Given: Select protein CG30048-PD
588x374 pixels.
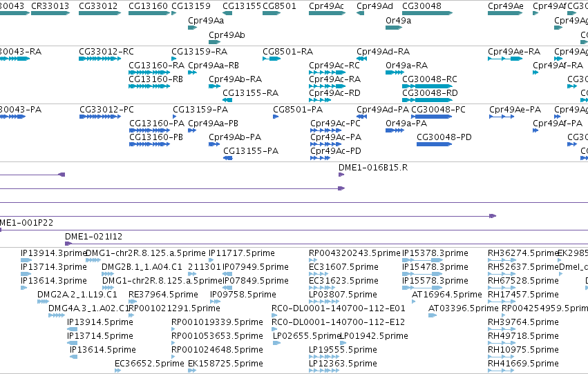Looking at the screenshot, I should (434, 144).
